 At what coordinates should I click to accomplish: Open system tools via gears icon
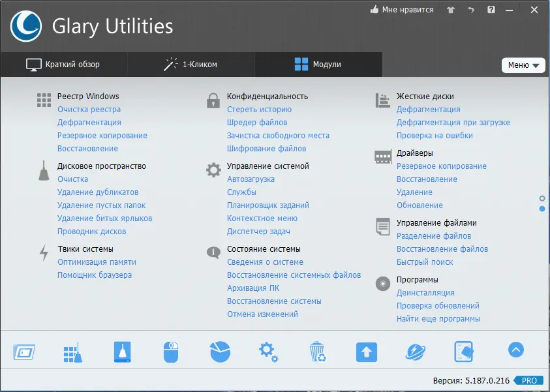click(268, 352)
